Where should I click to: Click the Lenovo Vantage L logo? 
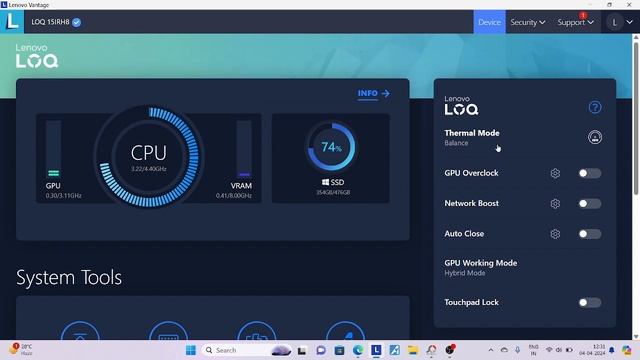(x=12, y=21)
